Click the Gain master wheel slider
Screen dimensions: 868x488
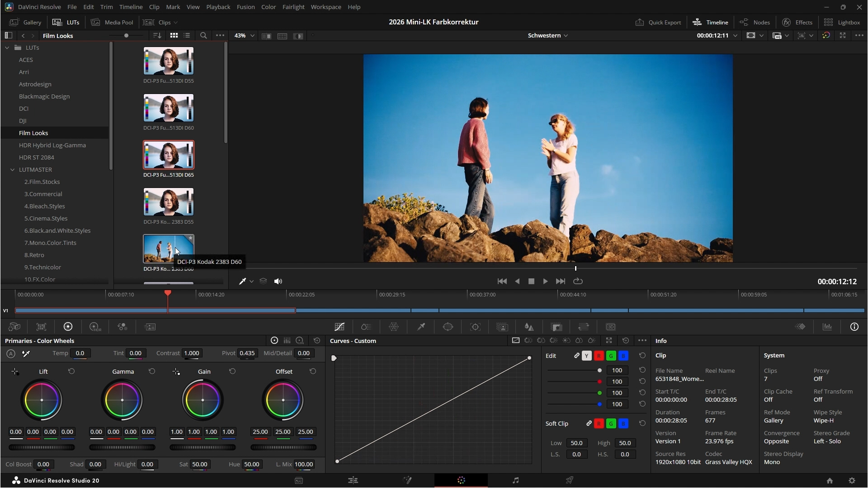tap(203, 447)
